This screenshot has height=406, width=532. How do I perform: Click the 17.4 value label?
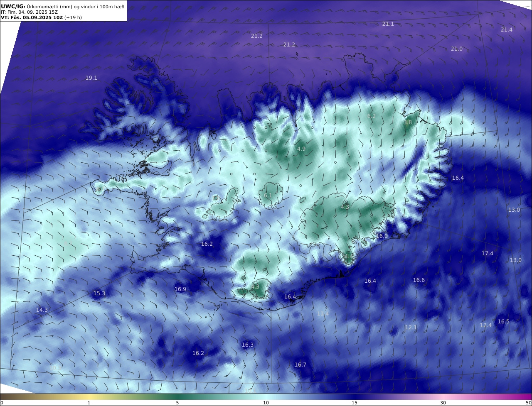pos(487,254)
